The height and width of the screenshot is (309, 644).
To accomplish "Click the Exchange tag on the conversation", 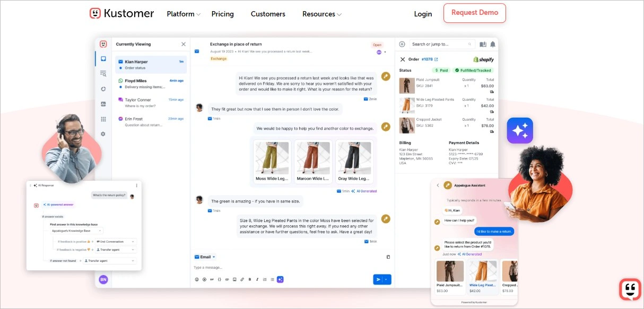I will [x=219, y=59].
